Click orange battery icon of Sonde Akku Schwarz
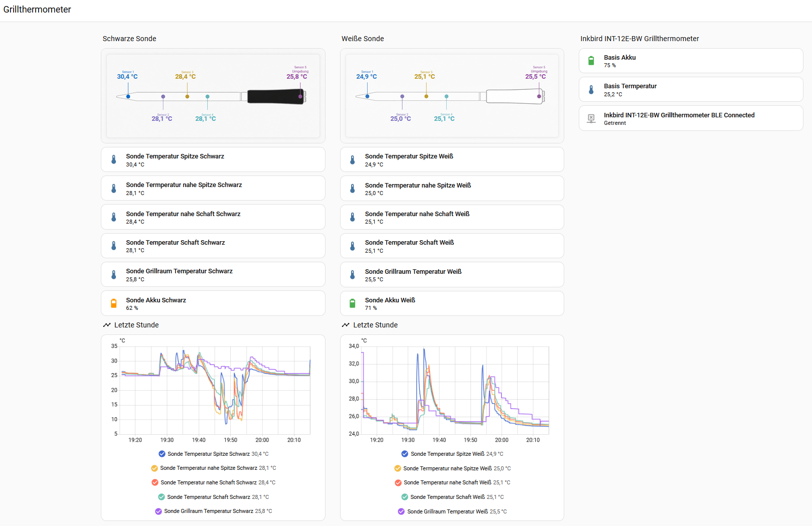812x526 pixels. (x=114, y=303)
